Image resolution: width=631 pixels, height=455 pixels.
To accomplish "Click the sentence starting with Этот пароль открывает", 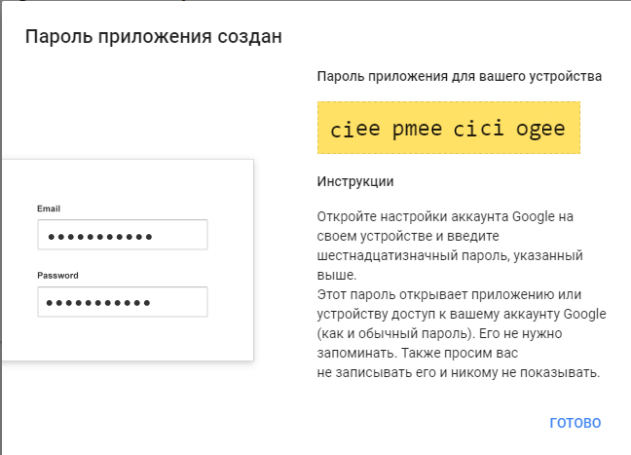I will click(450, 294).
